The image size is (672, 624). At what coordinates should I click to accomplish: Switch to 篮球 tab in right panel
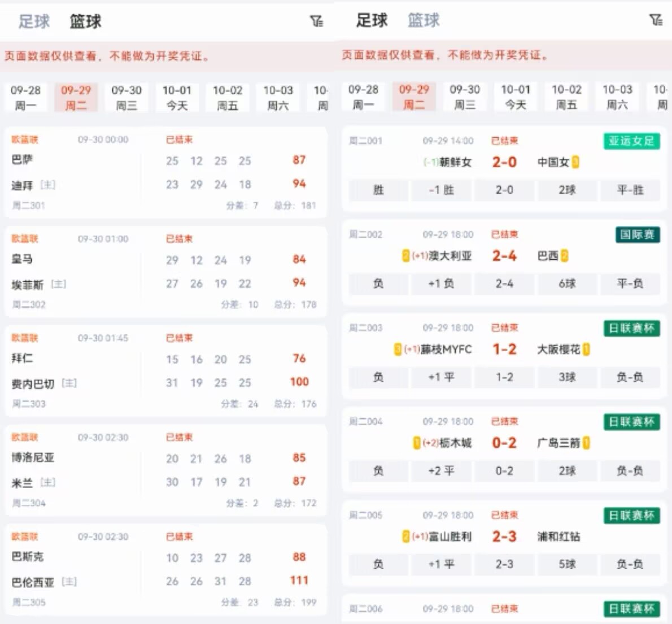click(424, 20)
